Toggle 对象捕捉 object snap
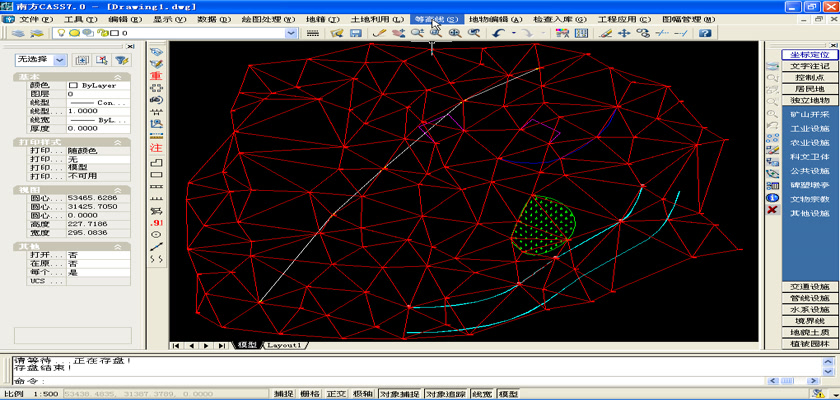This screenshot has height=400, width=840. point(400,394)
